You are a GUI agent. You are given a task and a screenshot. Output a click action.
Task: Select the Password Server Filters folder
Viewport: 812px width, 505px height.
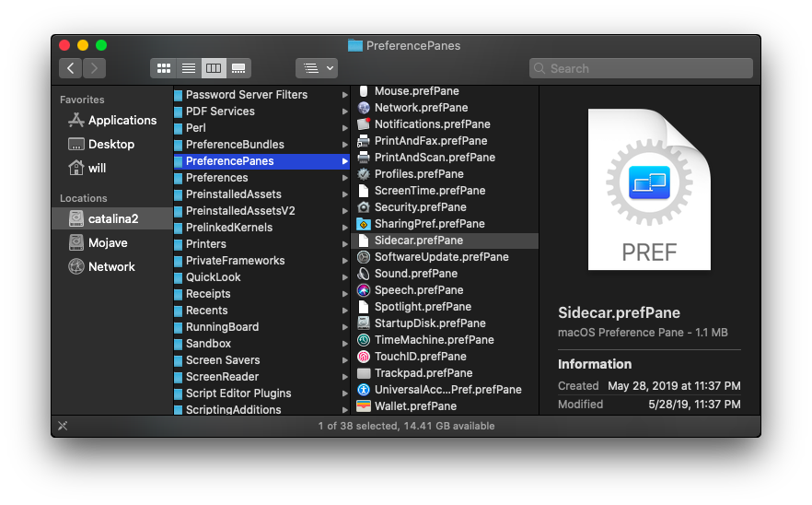(x=261, y=95)
